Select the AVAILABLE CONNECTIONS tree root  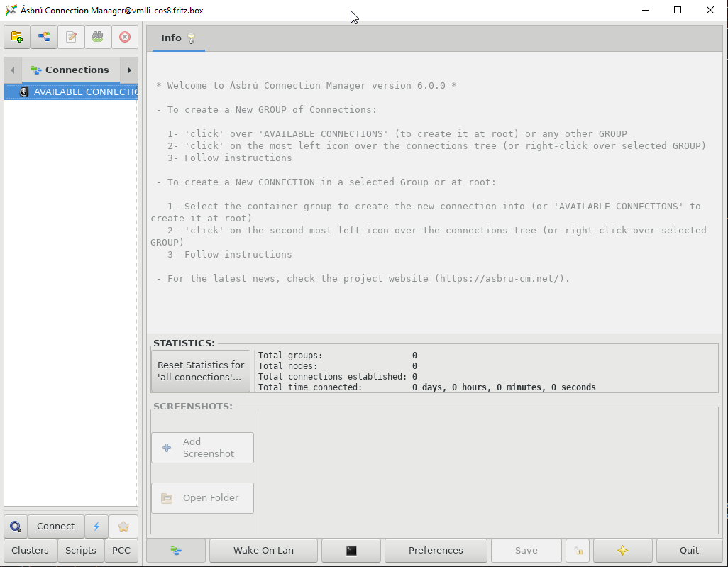pos(71,92)
